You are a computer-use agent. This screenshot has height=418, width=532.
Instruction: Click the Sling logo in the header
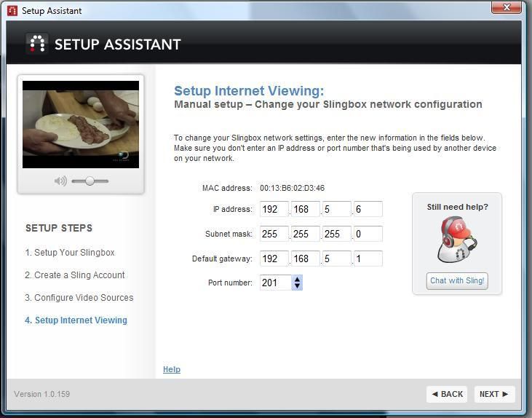coord(36,44)
